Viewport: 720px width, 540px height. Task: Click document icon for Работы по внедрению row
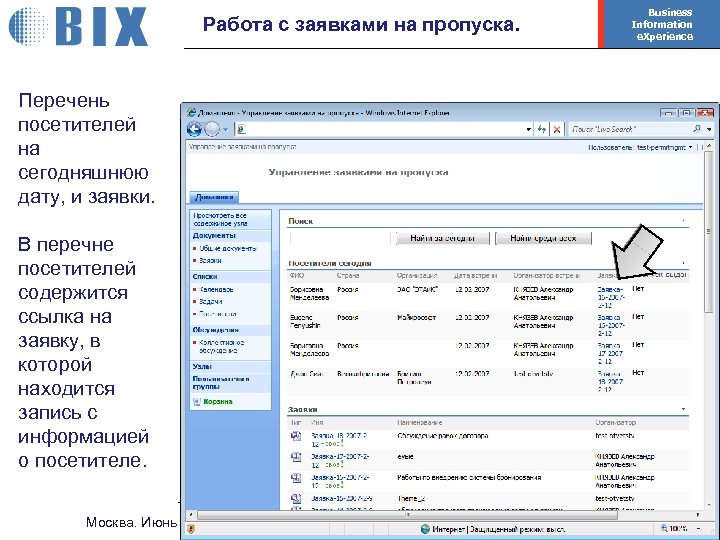[x=296, y=478]
